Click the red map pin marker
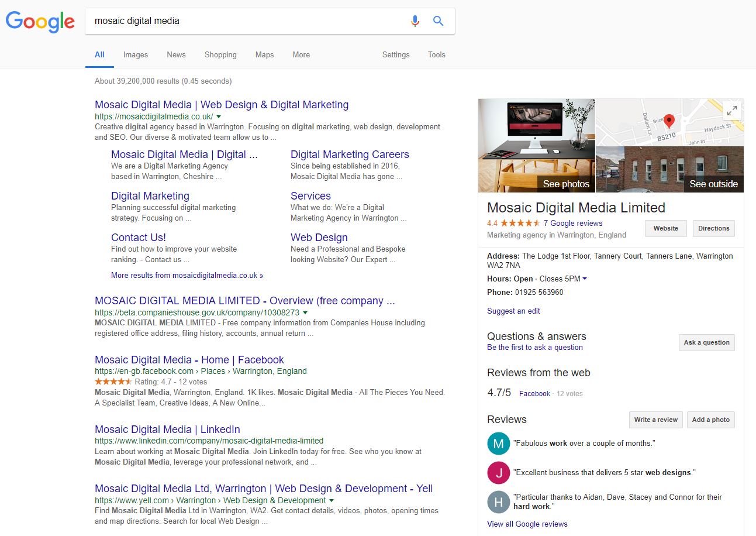Screen dimensions: 756x536 coord(669,121)
